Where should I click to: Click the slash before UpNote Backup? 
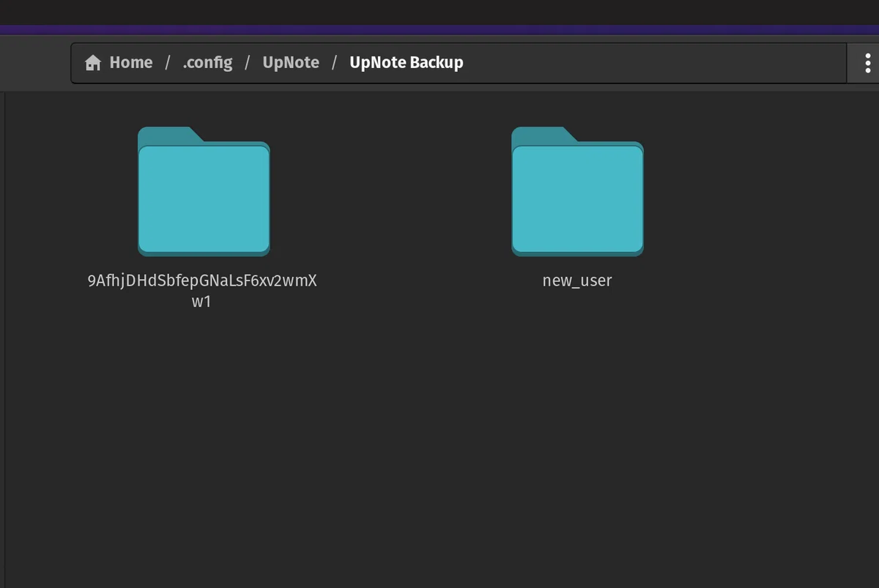pyautogui.click(x=335, y=62)
